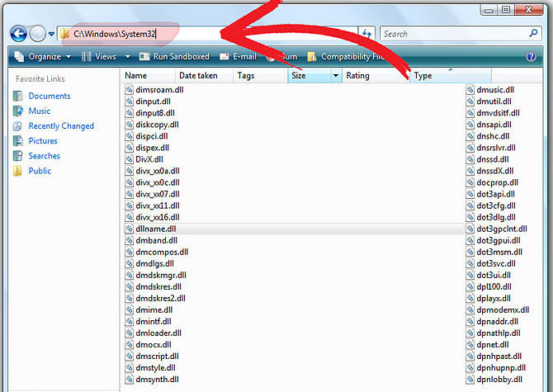553x392 pixels.
Task: Open Public folder in Favorite Links
Action: coord(40,171)
